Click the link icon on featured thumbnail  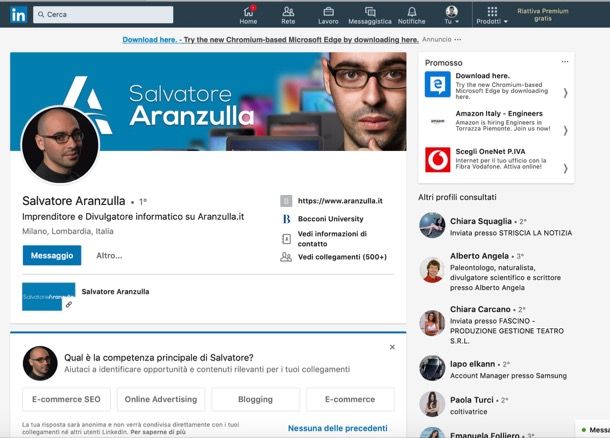pyautogui.click(x=69, y=305)
